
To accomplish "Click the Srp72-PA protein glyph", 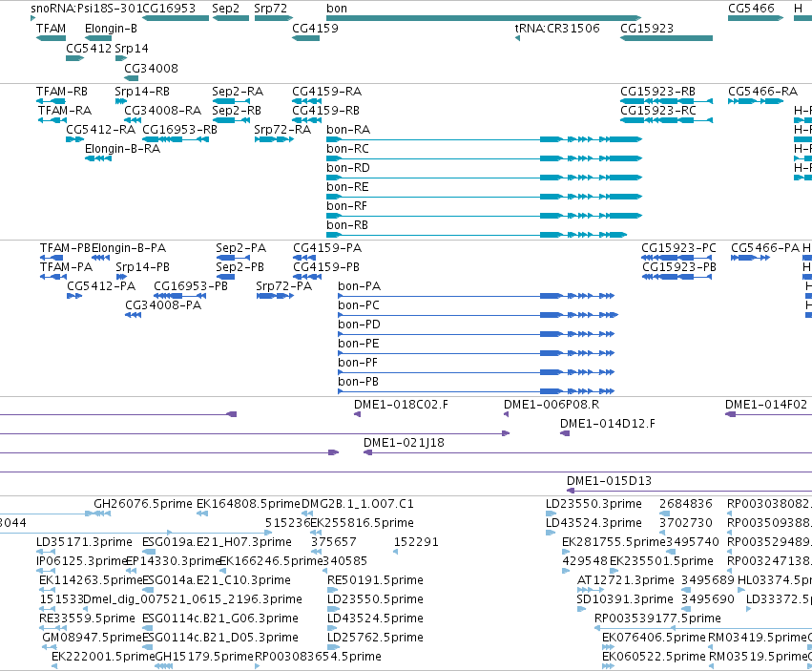I will (x=275, y=296).
